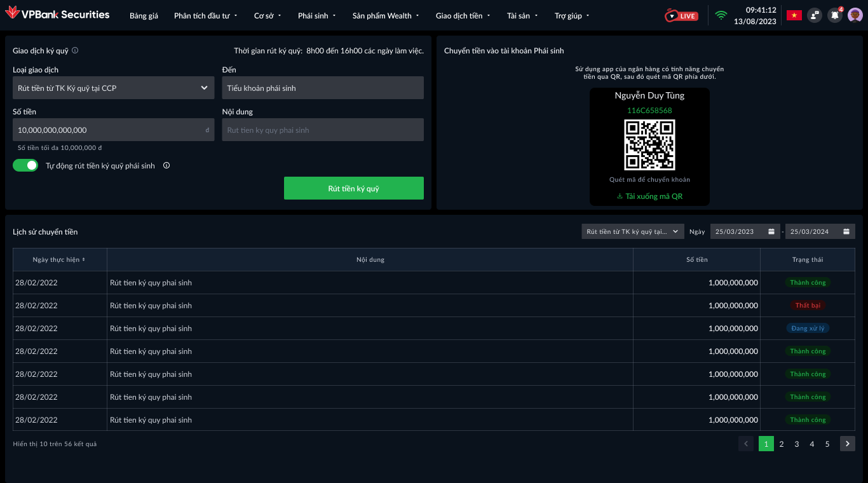Open the Giao dịch tiền menu

[x=463, y=16]
